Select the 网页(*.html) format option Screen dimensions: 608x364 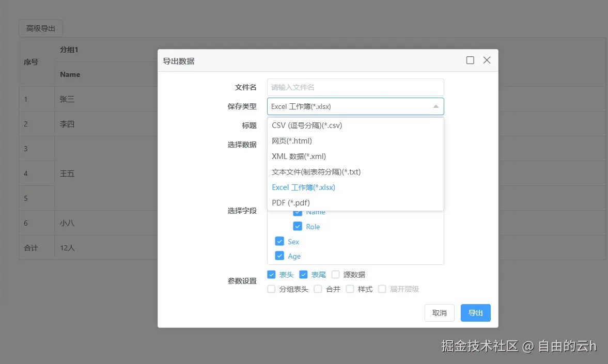point(292,140)
